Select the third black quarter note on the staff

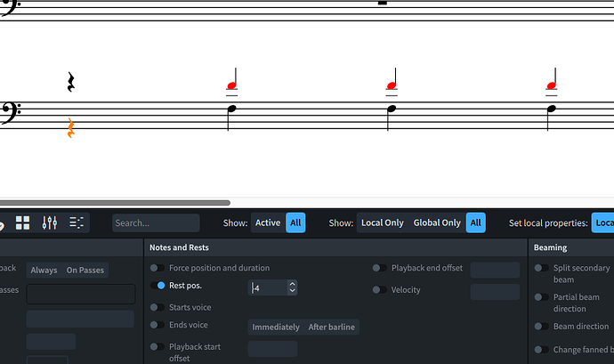point(552,109)
